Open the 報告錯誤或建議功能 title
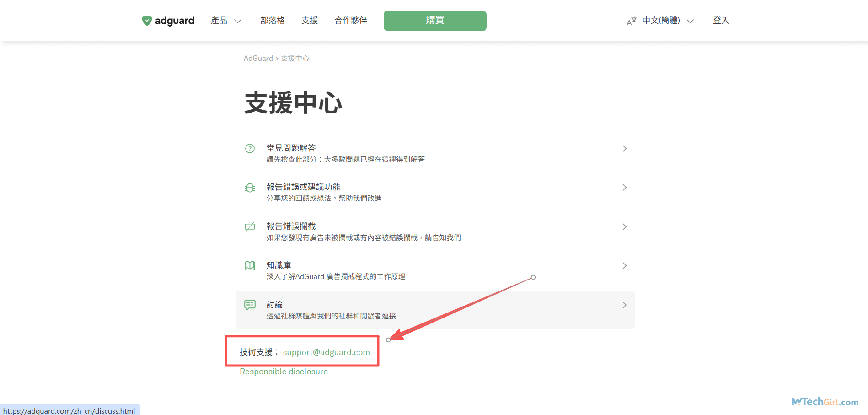The height and width of the screenshot is (415, 868). click(303, 187)
